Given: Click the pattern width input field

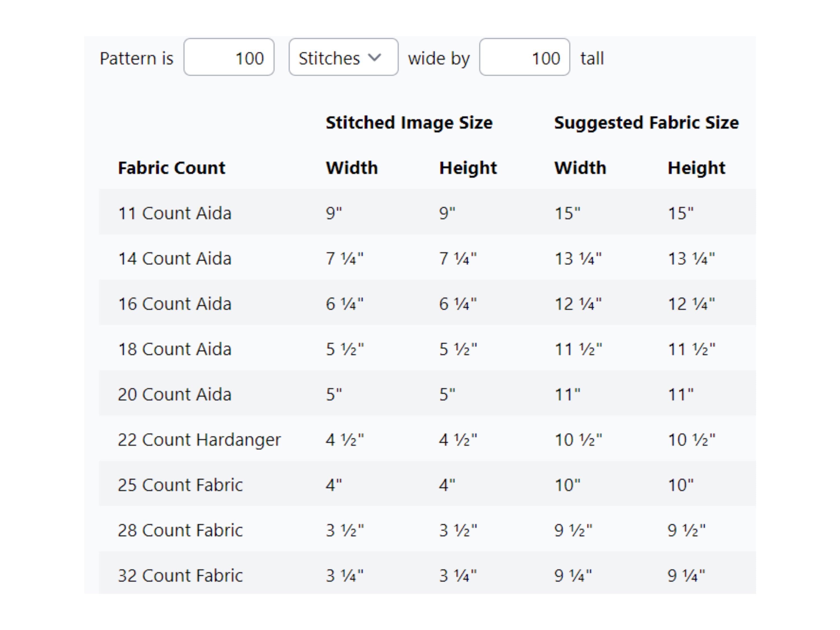Looking at the screenshot, I should pyautogui.click(x=228, y=57).
